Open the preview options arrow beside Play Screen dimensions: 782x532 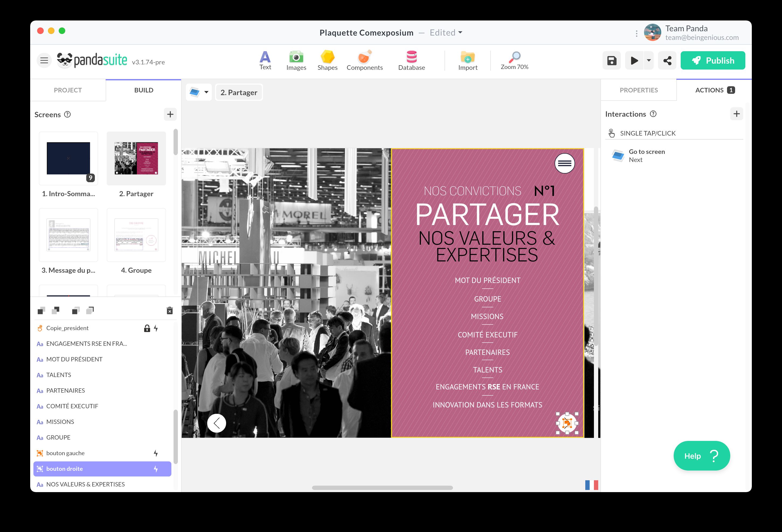pos(649,60)
